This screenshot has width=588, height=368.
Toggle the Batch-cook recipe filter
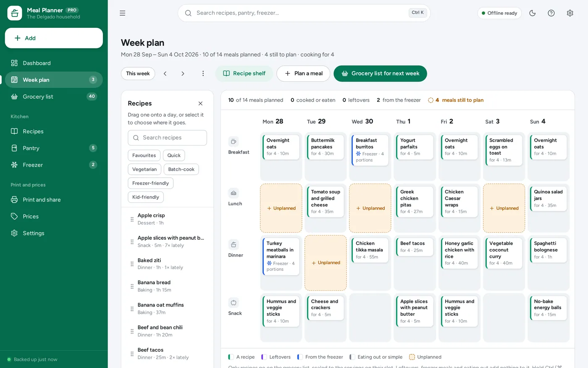(181, 169)
